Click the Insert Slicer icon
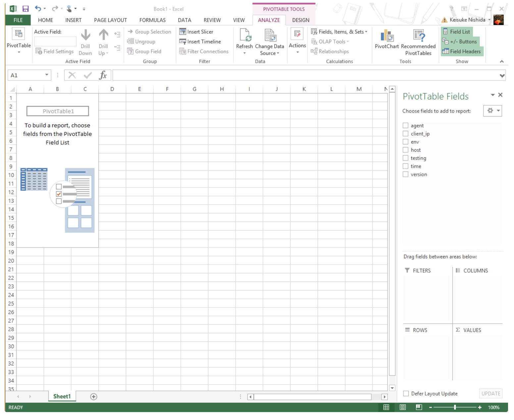 (182, 32)
